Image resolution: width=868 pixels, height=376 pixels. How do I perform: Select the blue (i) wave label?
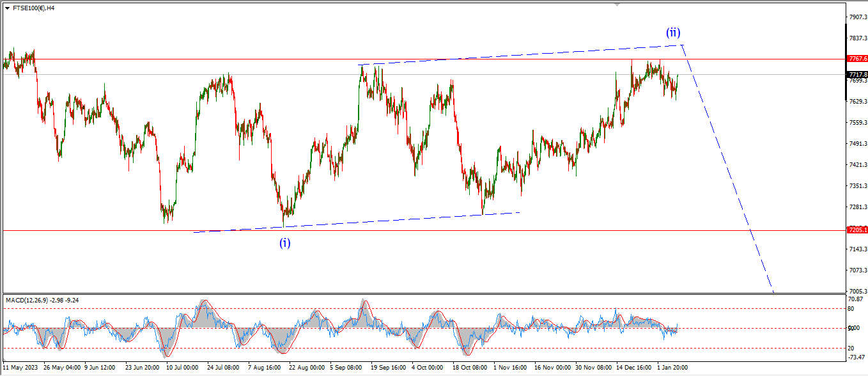(284, 242)
